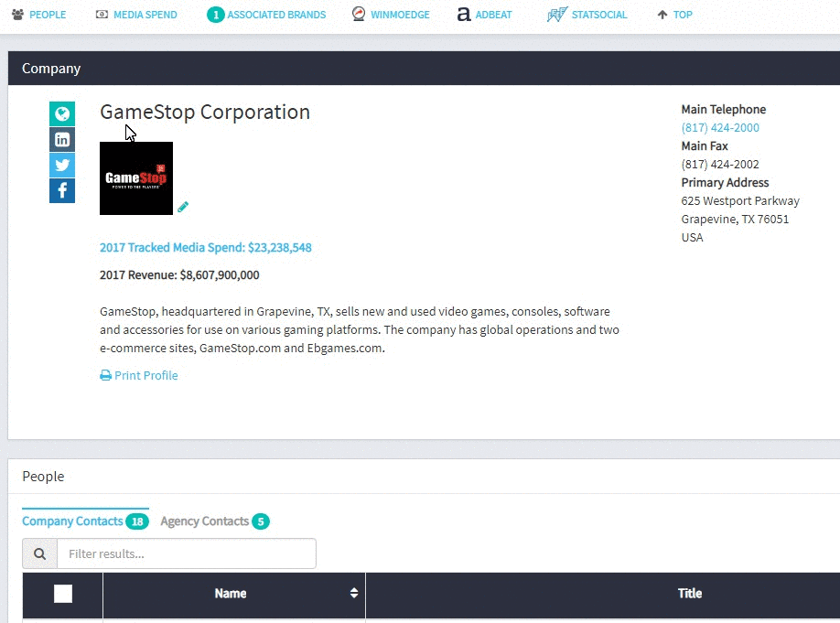Click the Adbeat letter-a icon
Image resolution: width=840 pixels, height=623 pixels.
pyautogui.click(x=463, y=15)
